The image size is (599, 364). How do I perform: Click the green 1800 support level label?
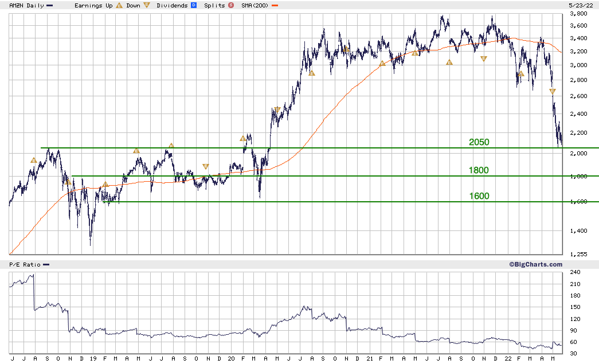click(x=479, y=170)
